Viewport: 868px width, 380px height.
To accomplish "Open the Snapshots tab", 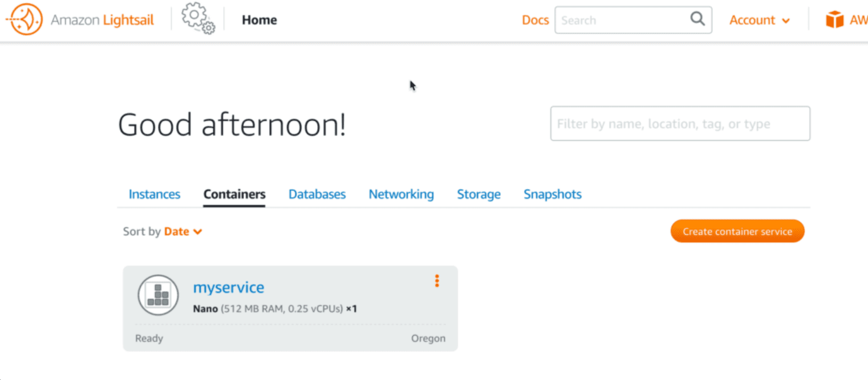I will pyautogui.click(x=553, y=194).
